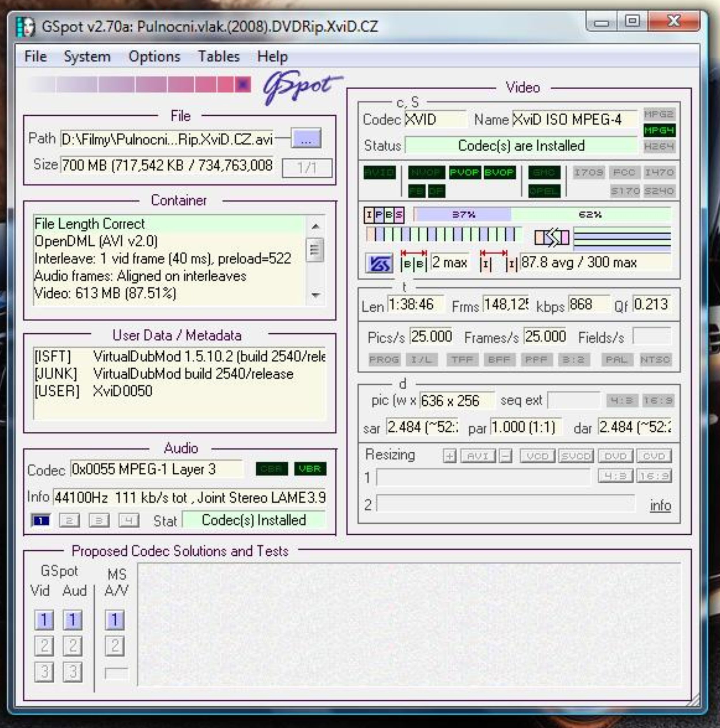
Task: Click plus button next to AVI resizing
Action: click(x=449, y=456)
